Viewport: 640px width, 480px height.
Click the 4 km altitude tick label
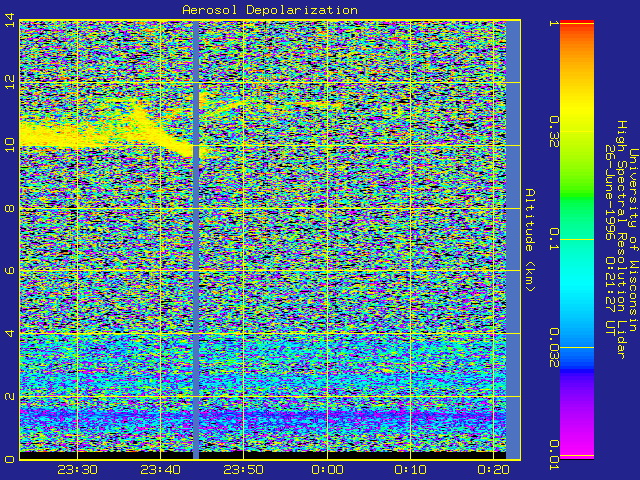9,333
